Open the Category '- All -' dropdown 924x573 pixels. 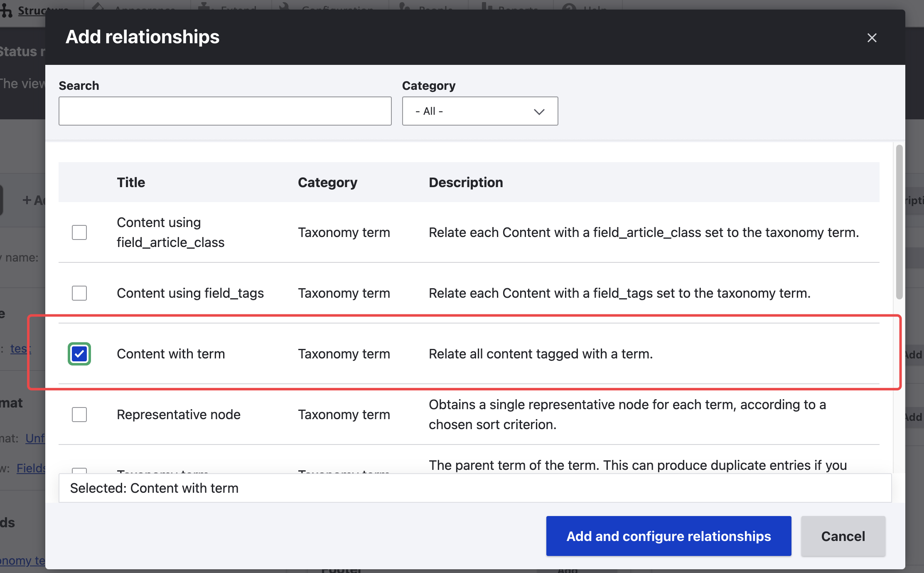(480, 111)
